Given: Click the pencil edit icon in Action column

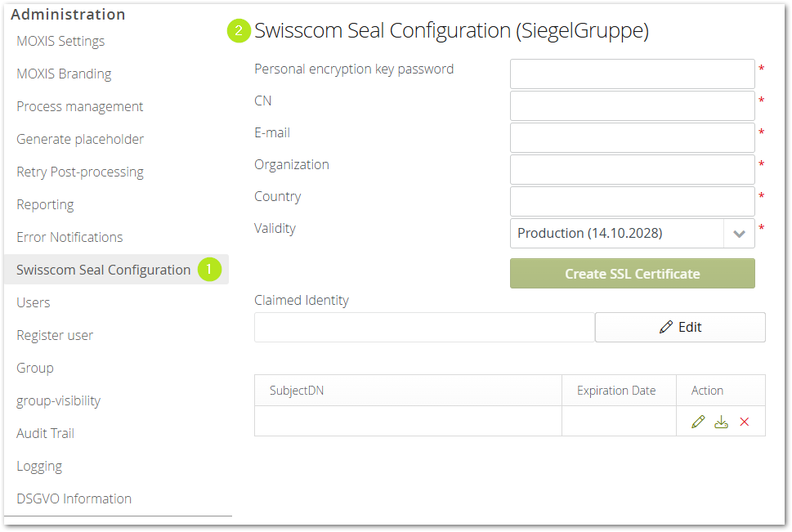Looking at the screenshot, I should (697, 422).
